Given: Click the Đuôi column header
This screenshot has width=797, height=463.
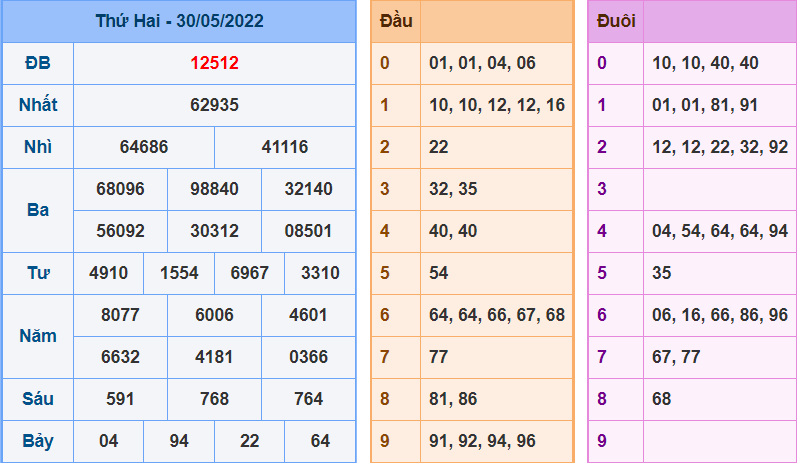Looking at the screenshot, I should [x=616, y=21].
